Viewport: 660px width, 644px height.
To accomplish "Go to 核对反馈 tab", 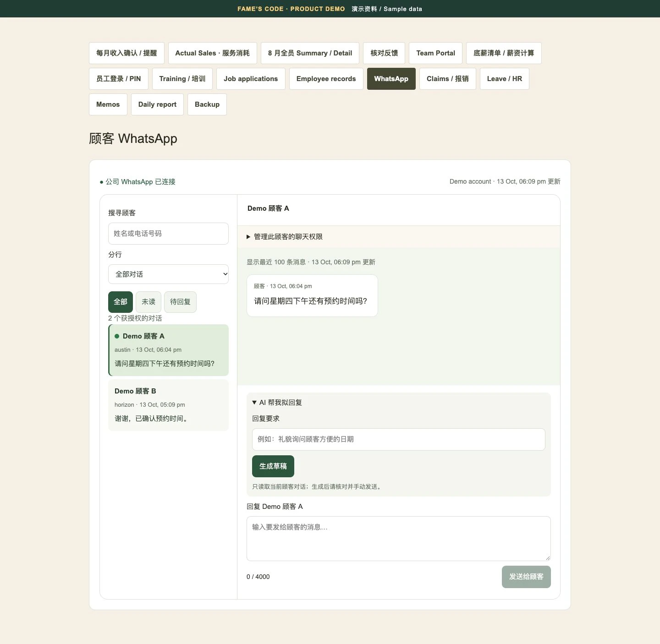I will [x=384, y=53].
